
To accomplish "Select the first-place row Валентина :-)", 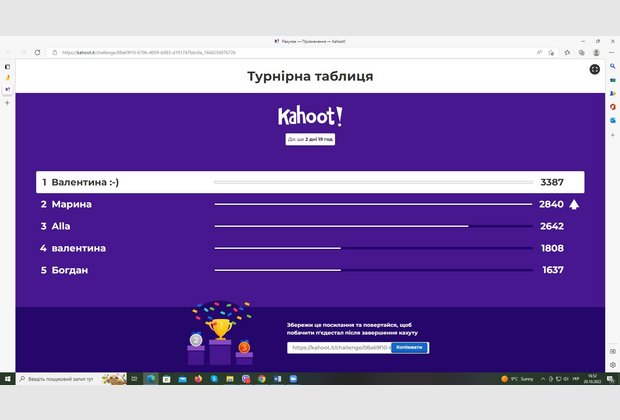I will coord(310,182).
